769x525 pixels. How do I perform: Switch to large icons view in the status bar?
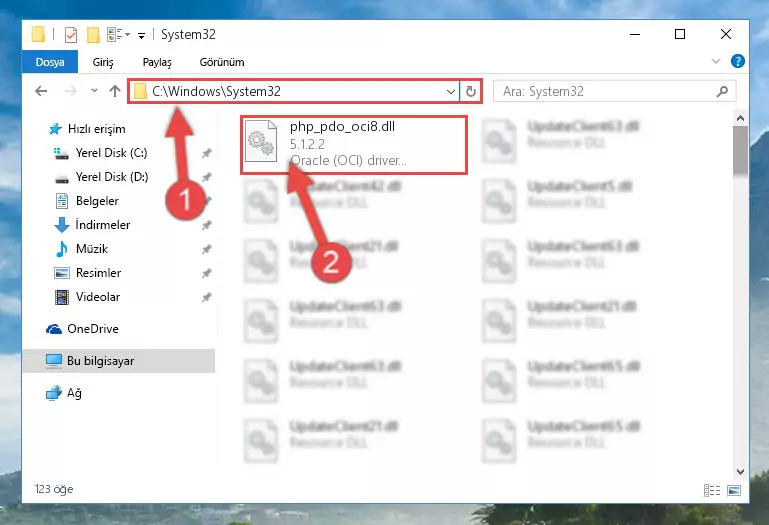click(734, 490)
